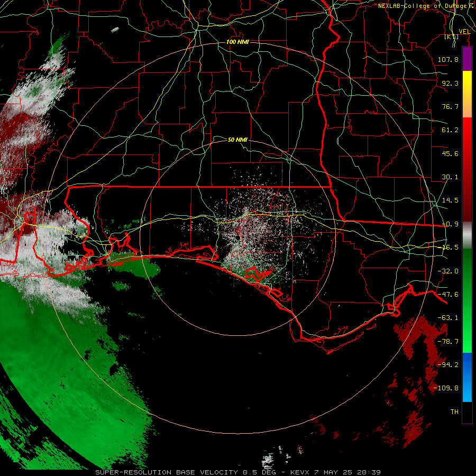Click the -63.1 velocity scale value
The image size is (476, 476).
pyautogui.click(x=448, y=318)
